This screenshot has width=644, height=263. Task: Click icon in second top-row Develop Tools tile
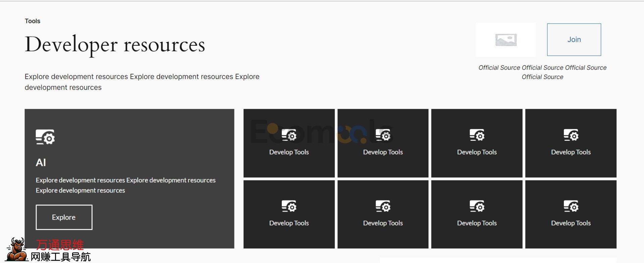pos(383,135)
